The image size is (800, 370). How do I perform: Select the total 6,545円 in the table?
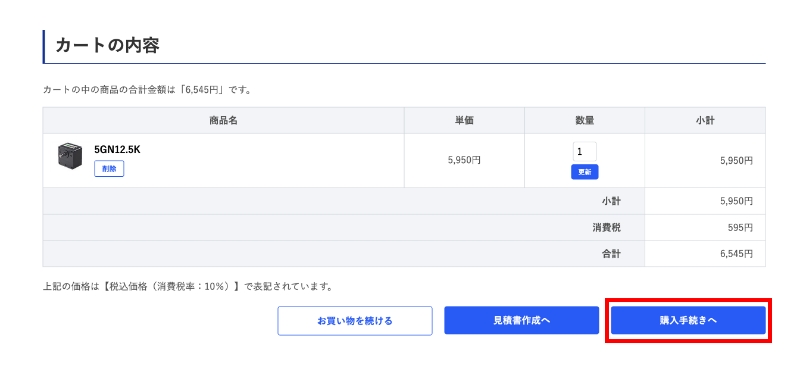pyautogui.click(x=737, y=254)
